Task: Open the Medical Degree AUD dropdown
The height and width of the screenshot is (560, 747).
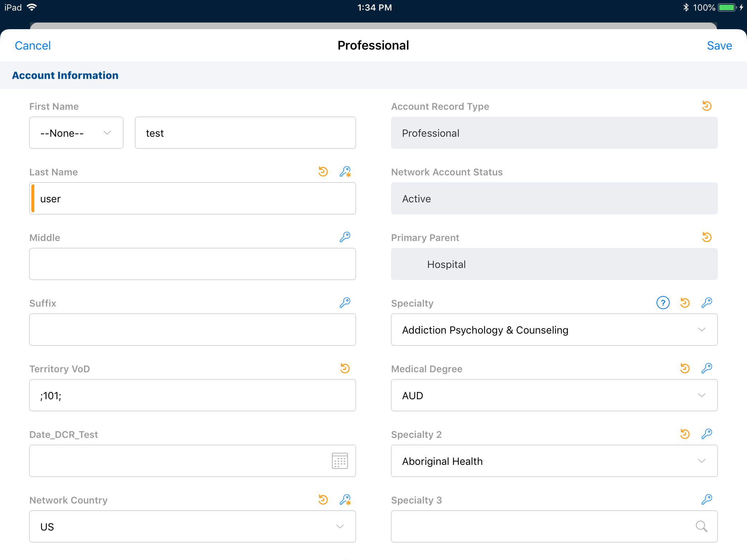Action: coord(554,395)
